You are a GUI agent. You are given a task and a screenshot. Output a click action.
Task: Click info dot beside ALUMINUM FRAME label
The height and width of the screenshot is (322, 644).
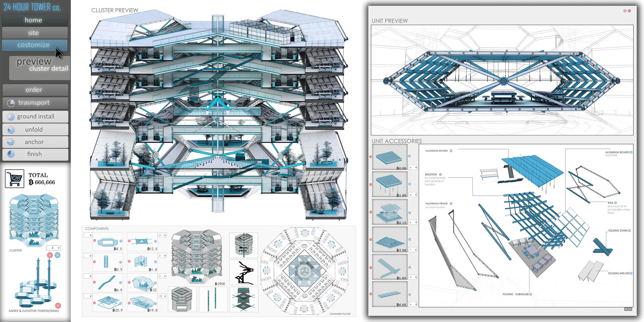click(451, 204)
